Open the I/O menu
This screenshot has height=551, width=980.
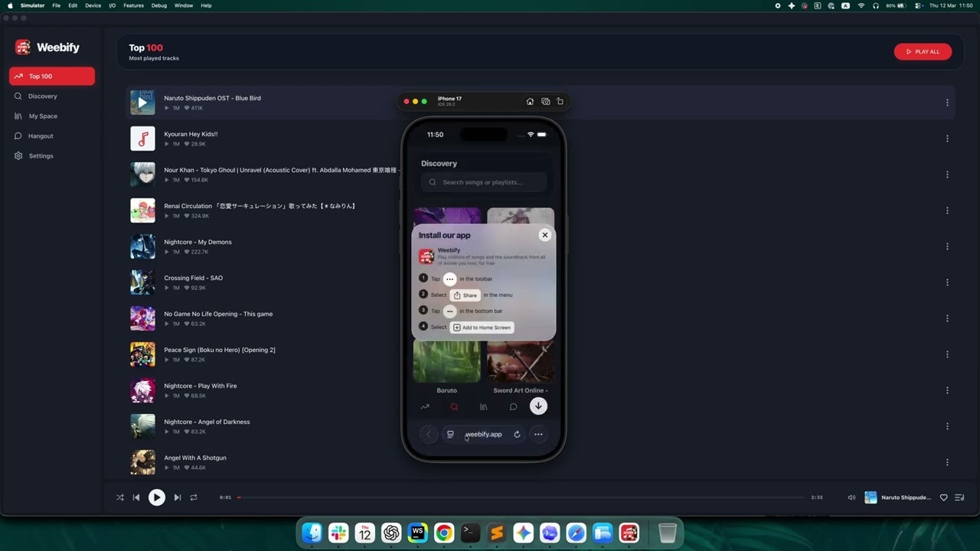[113, 5]
